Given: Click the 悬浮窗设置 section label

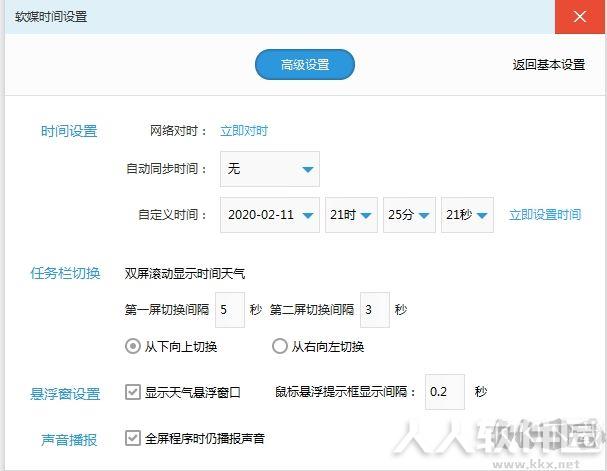Looking at the screenshot, I should [65, 394].
